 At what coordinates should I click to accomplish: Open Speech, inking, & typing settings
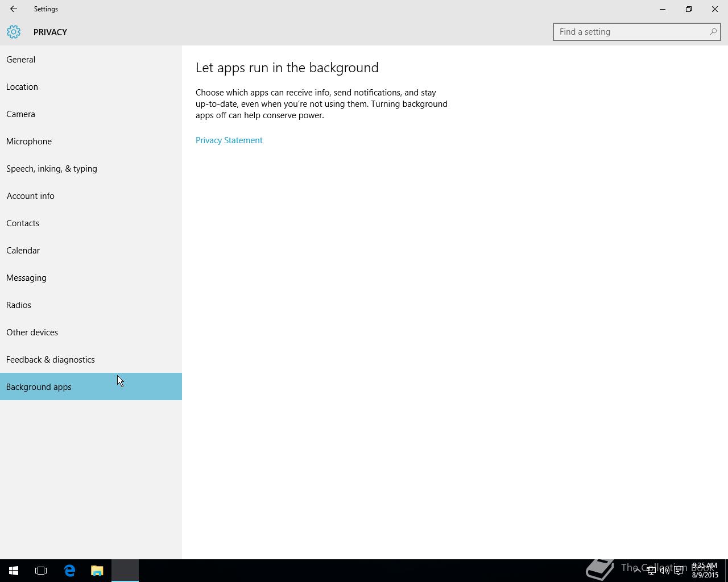(x=91, y=168)
